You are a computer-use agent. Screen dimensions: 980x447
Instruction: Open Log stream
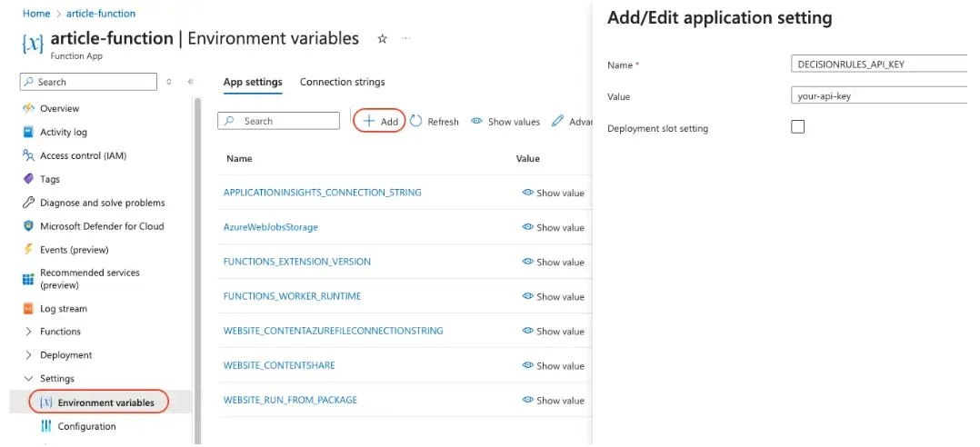point(55,308)
